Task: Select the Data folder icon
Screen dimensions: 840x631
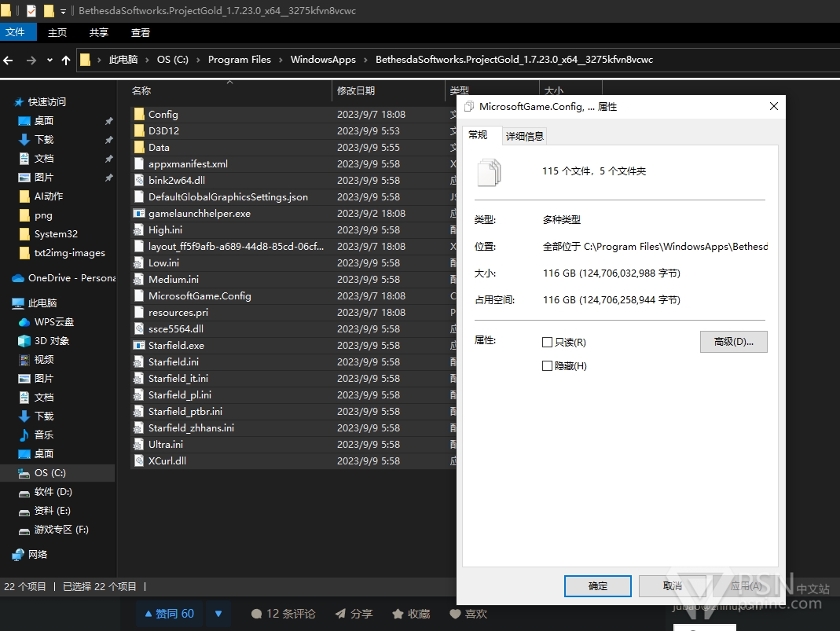Action: tap(139, 147)
